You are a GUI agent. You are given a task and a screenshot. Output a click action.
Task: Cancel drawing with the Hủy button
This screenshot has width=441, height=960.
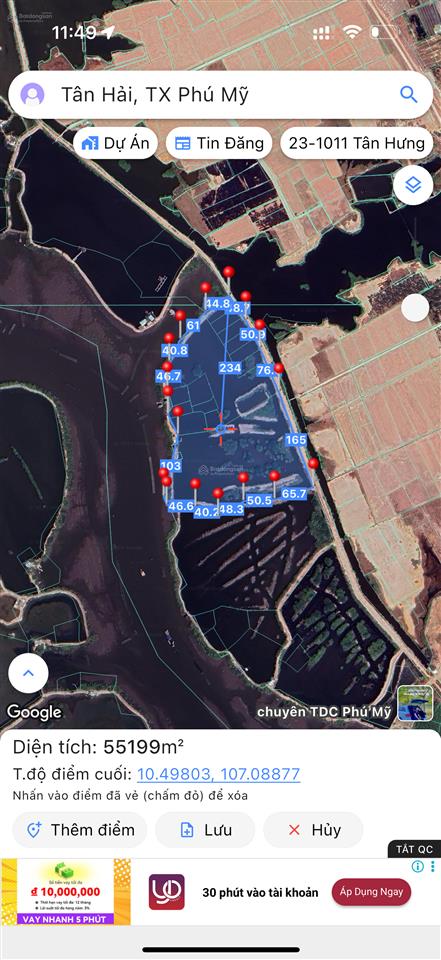point(313,830)
